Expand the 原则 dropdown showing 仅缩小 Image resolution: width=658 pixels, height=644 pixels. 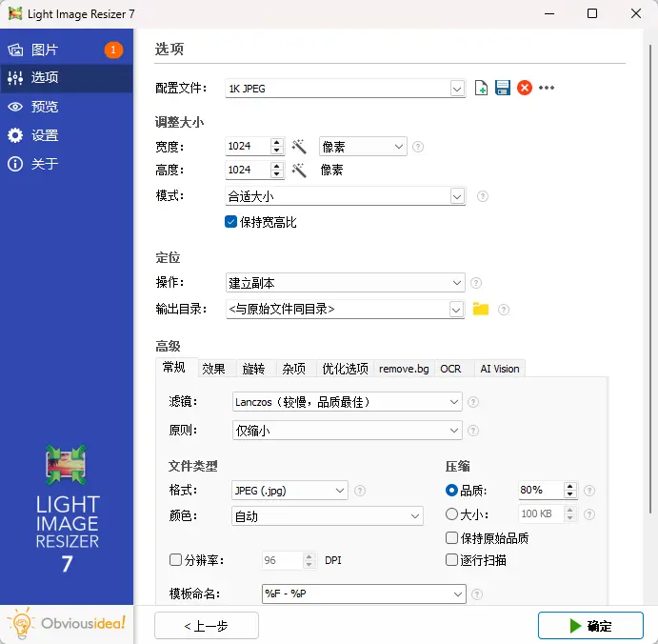click(347, 431)
